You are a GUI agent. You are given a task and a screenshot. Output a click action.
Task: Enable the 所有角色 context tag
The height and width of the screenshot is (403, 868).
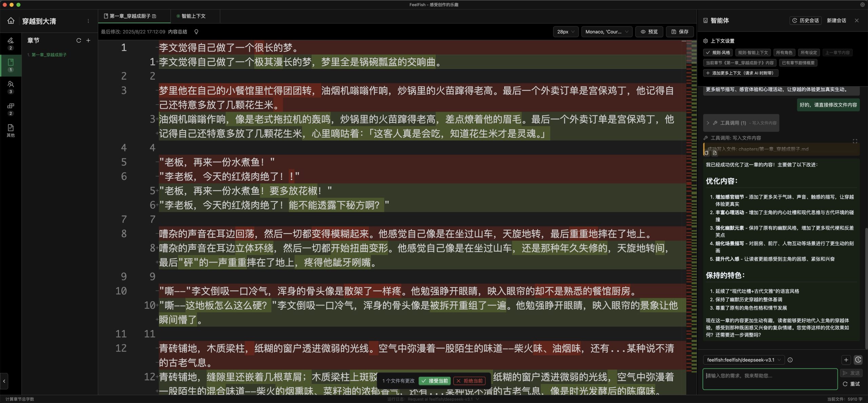[784, 53]
